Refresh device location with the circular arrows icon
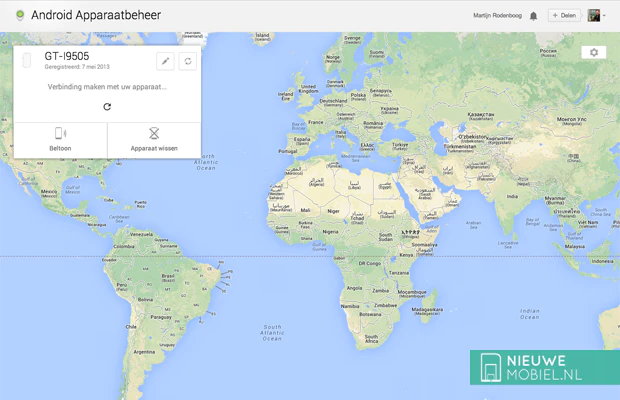 point(188,61)
